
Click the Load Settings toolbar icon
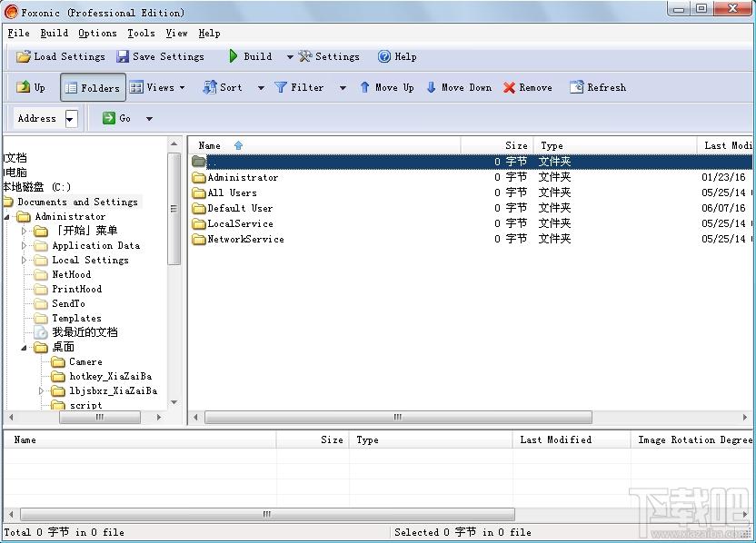coord(23,57)
